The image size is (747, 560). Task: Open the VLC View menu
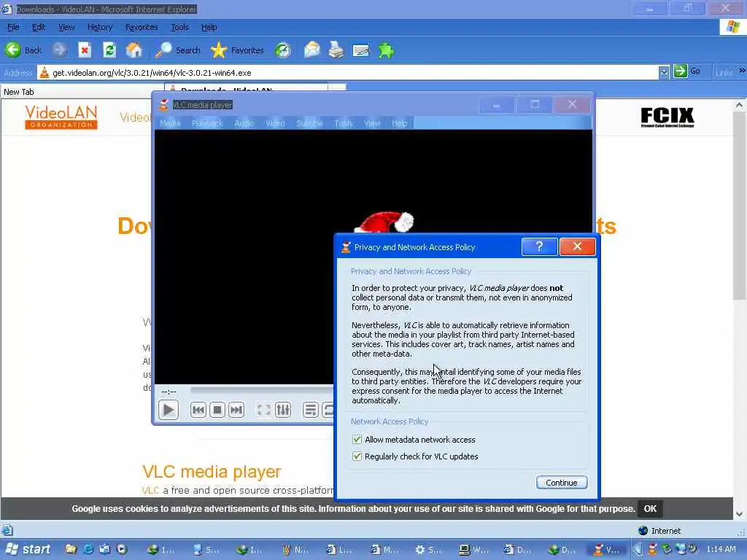point(372,123)
